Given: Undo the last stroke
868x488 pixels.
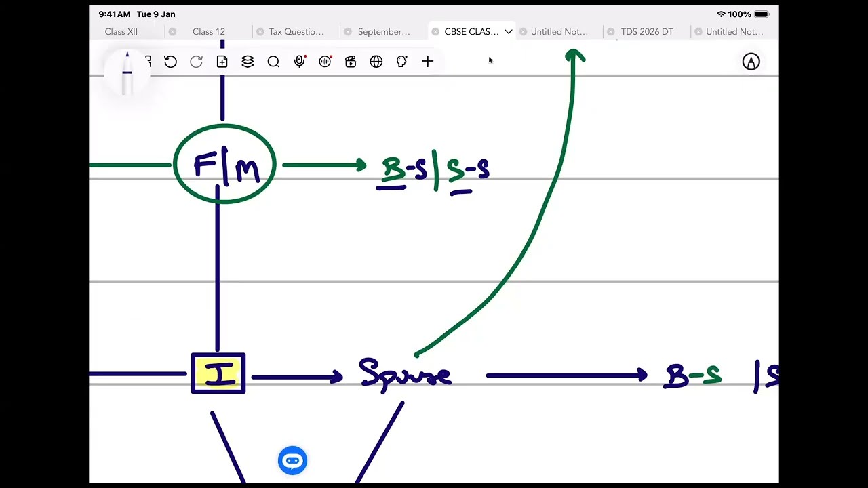Looking at the screenshot, I should (170, 62).
